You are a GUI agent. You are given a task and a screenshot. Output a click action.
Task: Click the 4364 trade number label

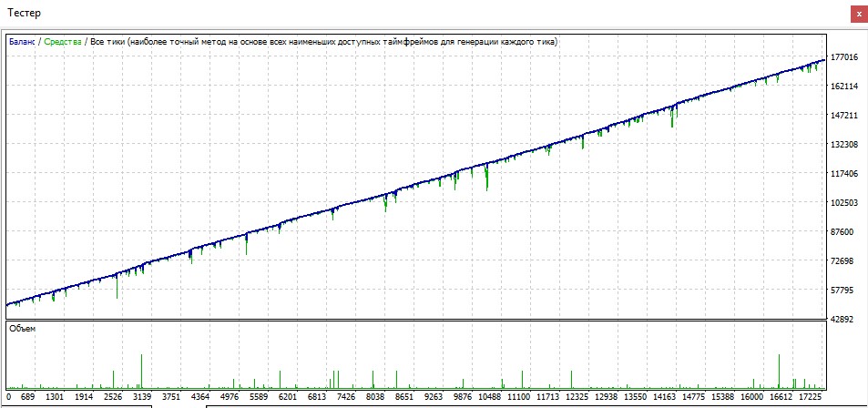199,397
